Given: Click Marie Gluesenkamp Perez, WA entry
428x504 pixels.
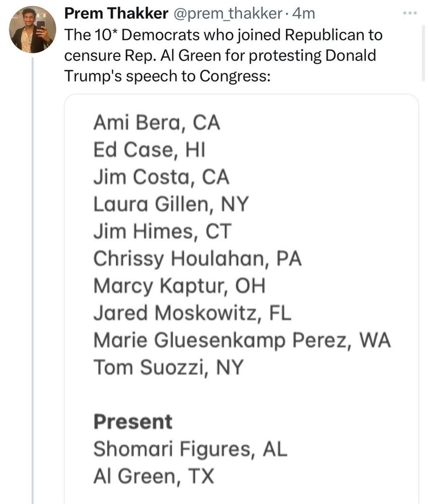Looking at the screenshot, I should (242, 340).
